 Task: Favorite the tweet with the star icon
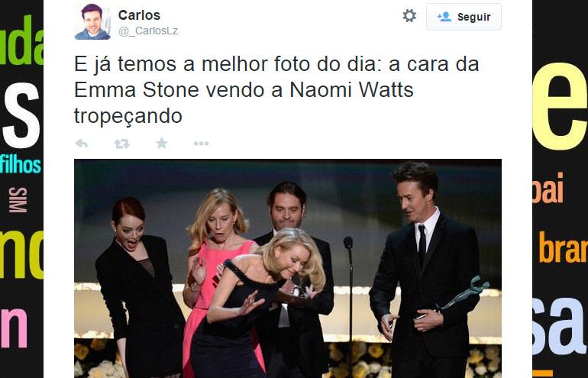tap(162, 143)
